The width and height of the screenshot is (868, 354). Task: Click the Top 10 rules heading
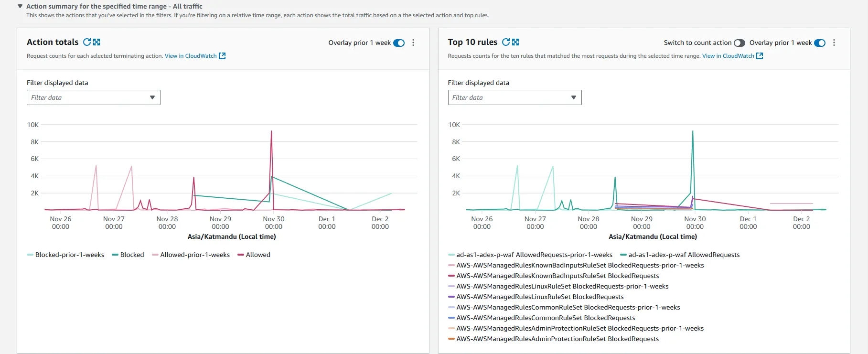coord(472,42)
